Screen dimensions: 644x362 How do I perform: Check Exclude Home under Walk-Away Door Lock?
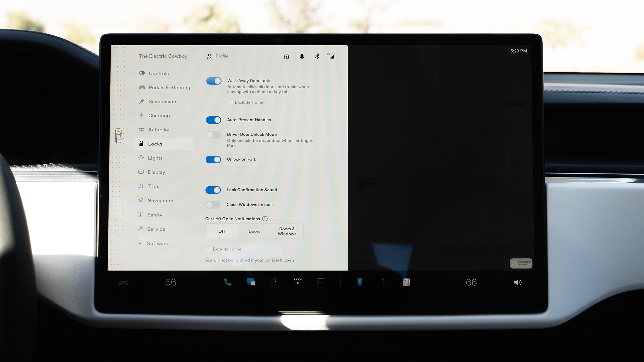230,102
